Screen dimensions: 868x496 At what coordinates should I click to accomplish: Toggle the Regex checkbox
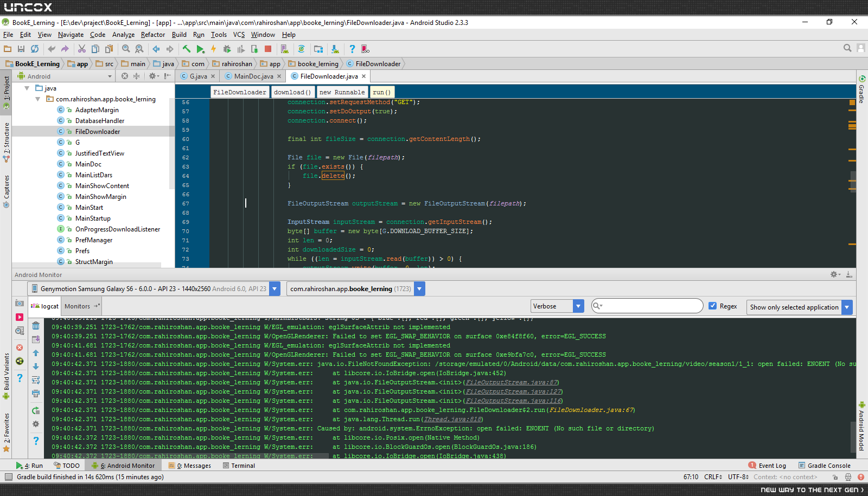[x=713, y=306]
